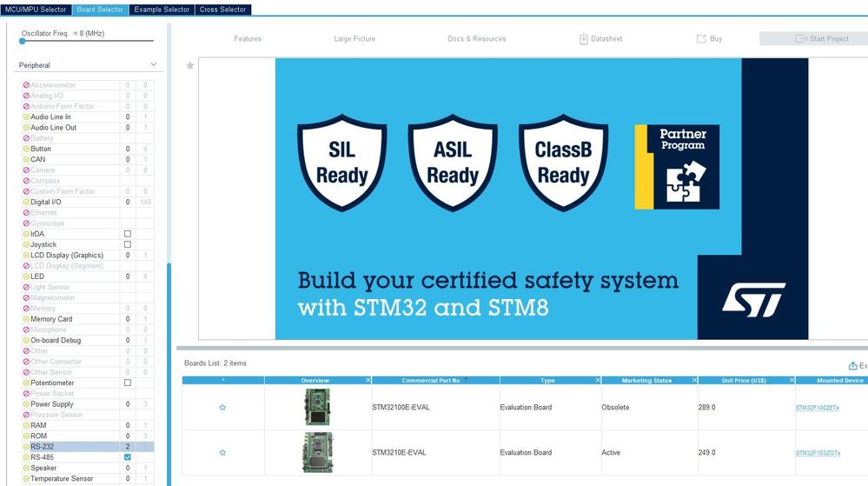Close the Type column
The width and height of the screenshot is (868, 486).
coord(598,380)
